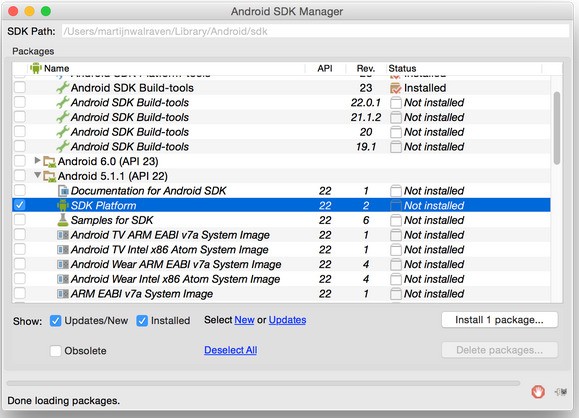Click revision 21.1.2 cell of Build-tools
Viewport: 579px width, 418px height.
[x=366, y=117]
